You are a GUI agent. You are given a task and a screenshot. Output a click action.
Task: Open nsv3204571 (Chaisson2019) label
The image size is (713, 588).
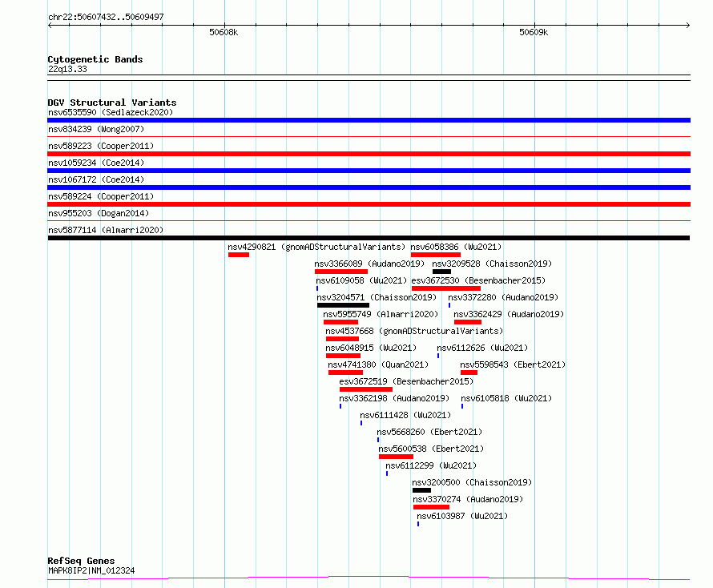tap(377, 297)
